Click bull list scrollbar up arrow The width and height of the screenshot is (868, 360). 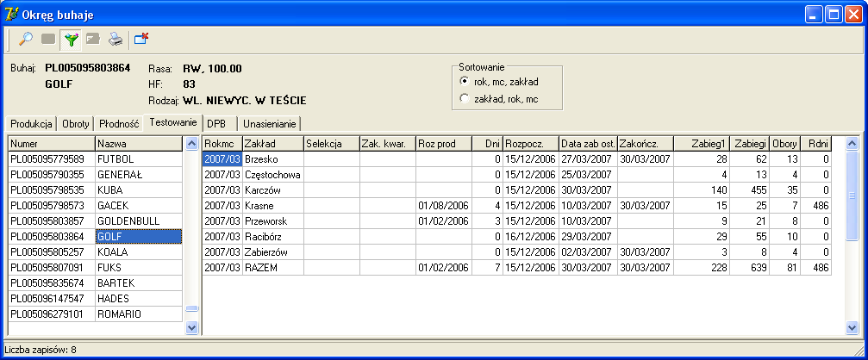pos(191,144)
